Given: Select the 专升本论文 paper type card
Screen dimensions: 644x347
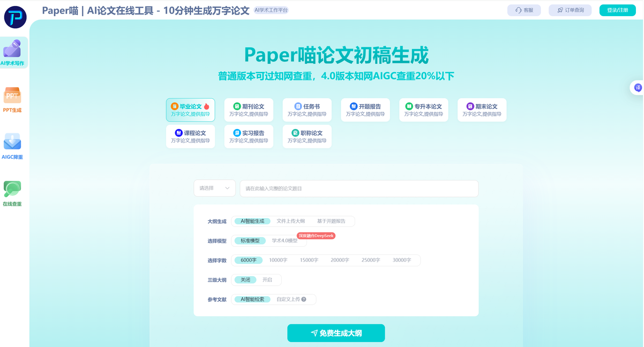Looking at the screenshot, I should click(x=424, y=110).
